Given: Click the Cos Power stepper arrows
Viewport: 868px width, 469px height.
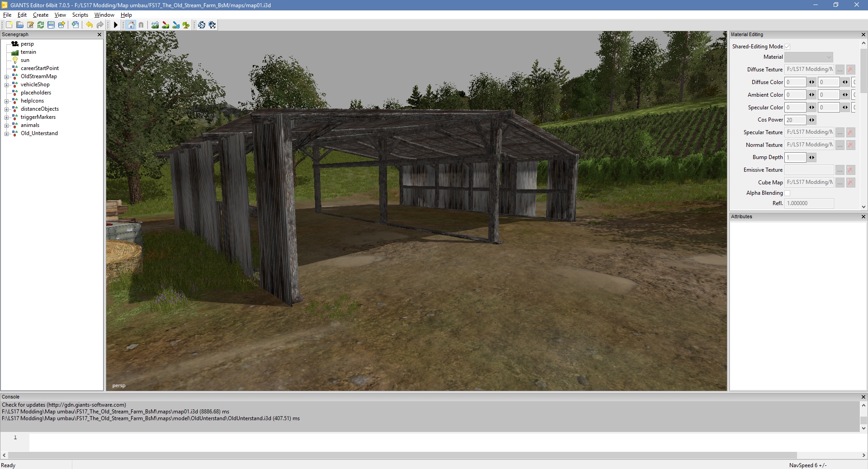Looking at the screenshot, I should click(x=811, y=120).
